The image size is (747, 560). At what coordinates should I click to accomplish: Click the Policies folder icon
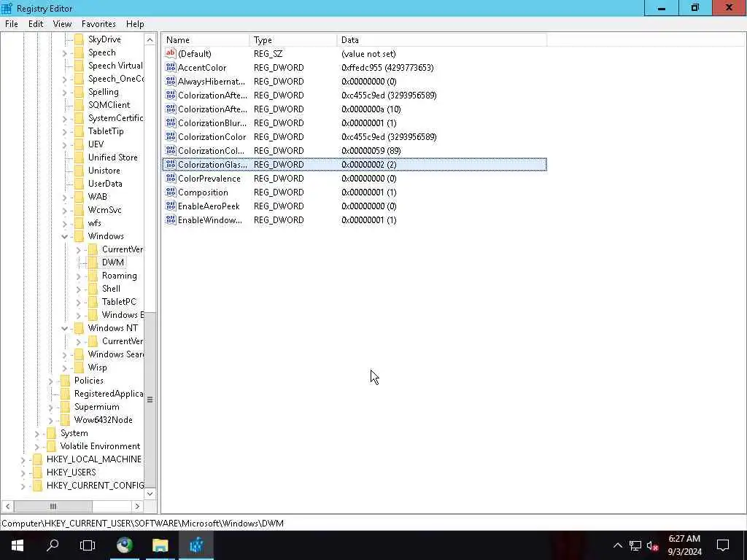tap(65, 381)
